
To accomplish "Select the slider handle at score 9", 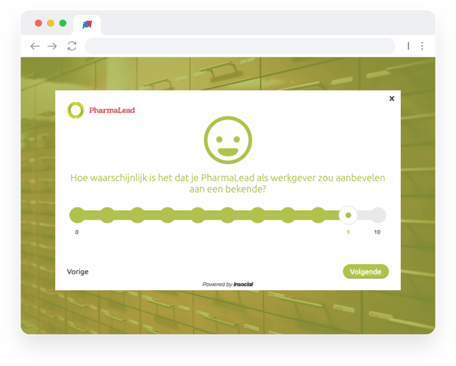I will pyautogui.click(x=348, y=215).
